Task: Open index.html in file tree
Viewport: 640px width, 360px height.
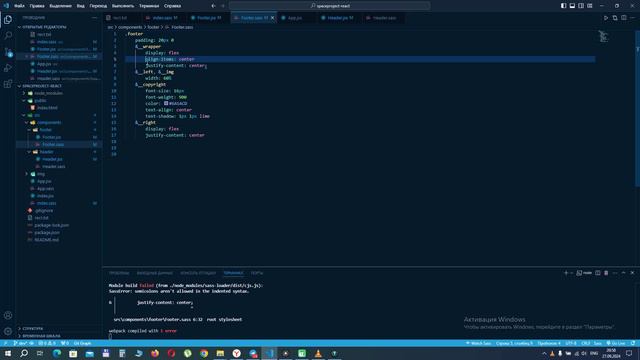Action: tap(47, 108)
